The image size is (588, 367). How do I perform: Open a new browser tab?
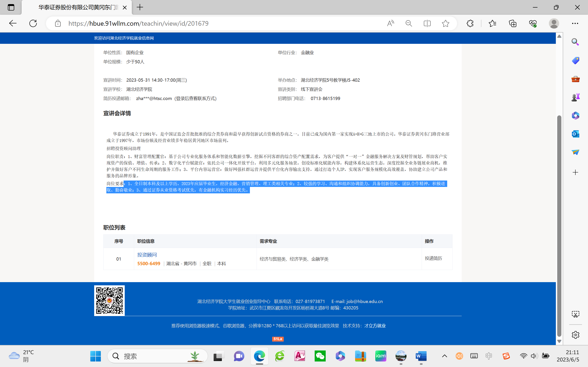coord(140,7)
